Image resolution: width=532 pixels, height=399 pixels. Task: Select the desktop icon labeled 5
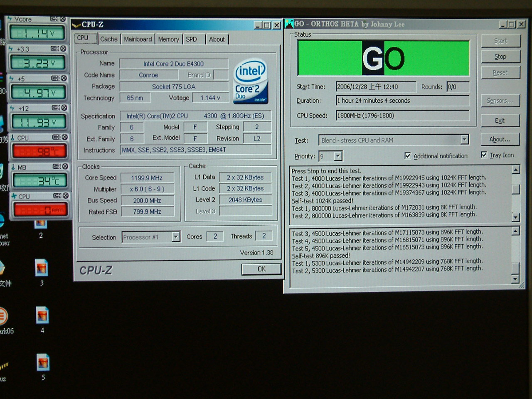(x=43, y=367)
